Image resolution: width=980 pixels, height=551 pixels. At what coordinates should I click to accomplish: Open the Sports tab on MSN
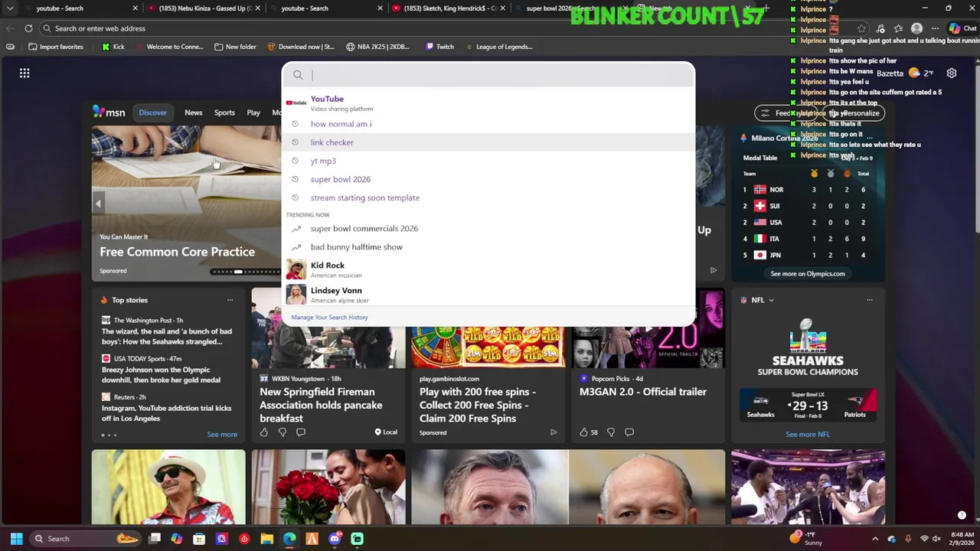coord(224,112)
